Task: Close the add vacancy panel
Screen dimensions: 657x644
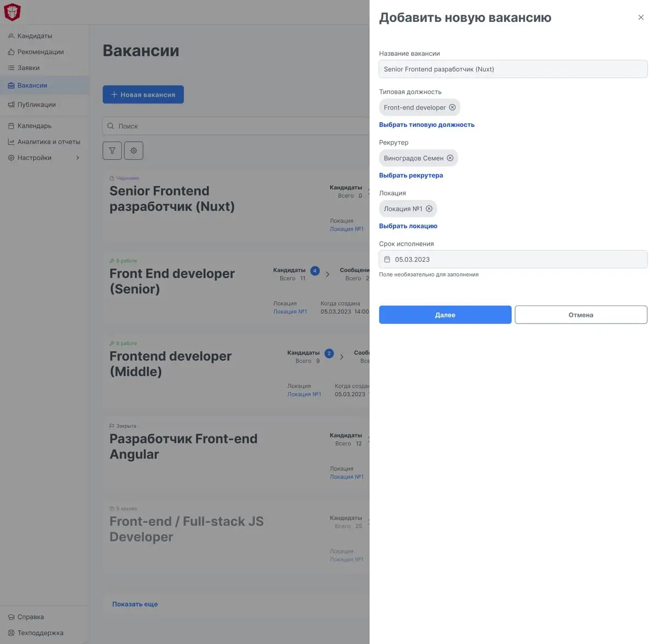Action: (641, 18)
